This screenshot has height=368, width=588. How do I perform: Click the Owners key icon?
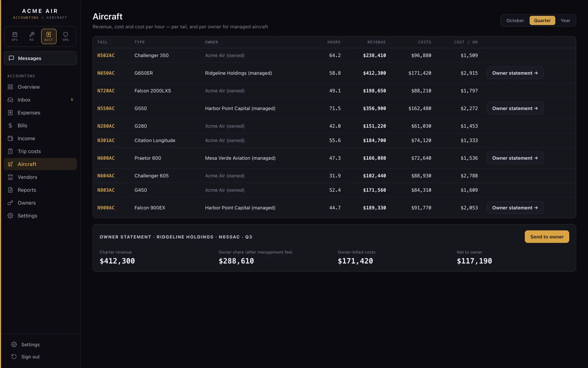tap(10, 203)
